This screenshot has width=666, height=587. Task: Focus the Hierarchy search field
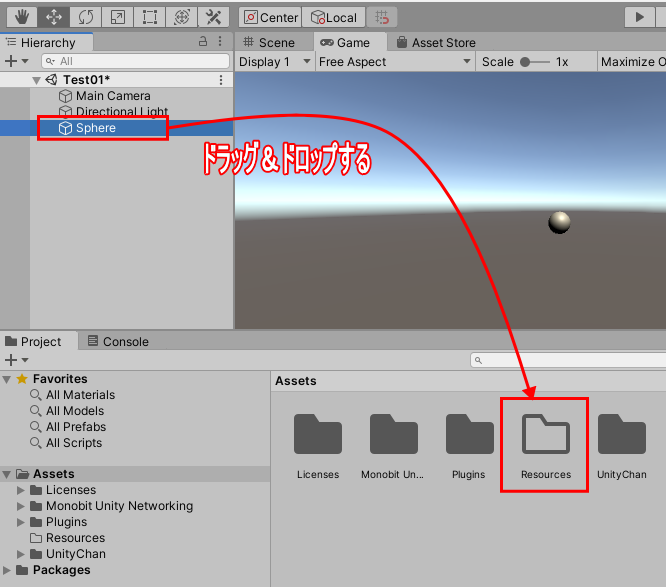point(135,61)
